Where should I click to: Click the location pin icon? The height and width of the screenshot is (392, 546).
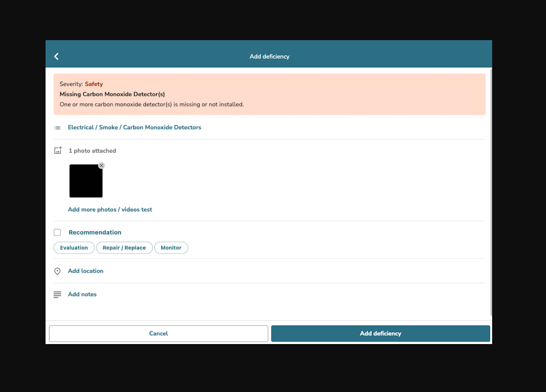pyautogui.click(x=57, y=271)
